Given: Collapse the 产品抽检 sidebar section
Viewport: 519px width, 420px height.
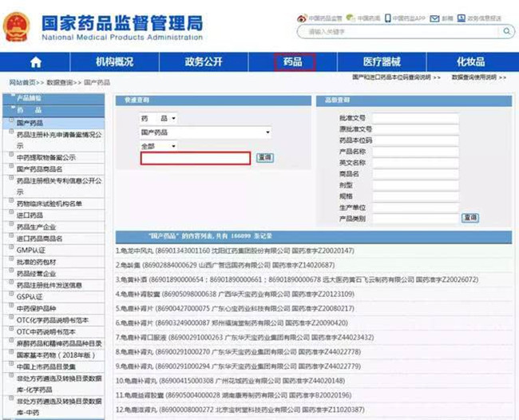Looking at the screenshot, I should click(x=53, y=98).
